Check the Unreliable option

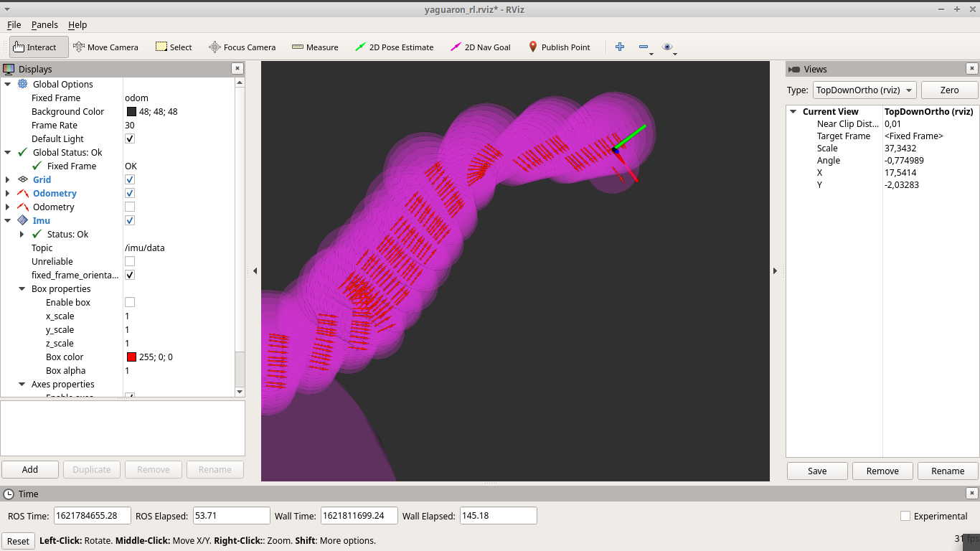(130, 261)
